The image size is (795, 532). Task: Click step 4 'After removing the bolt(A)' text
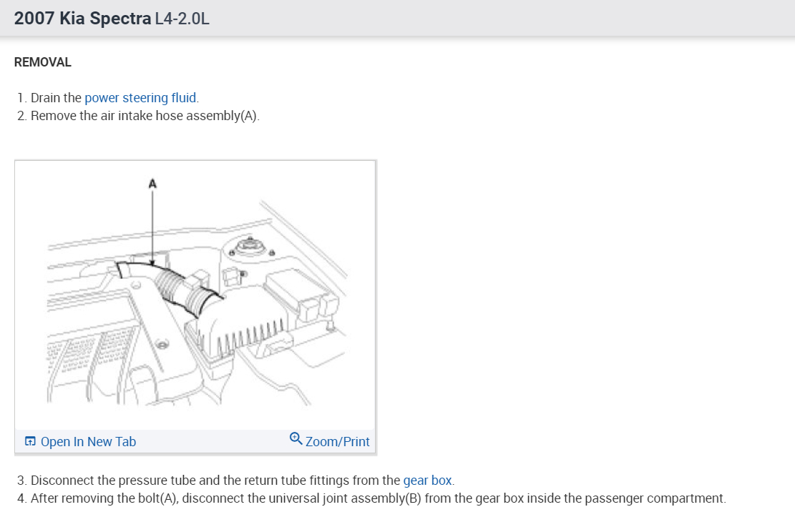pos(379,498)
